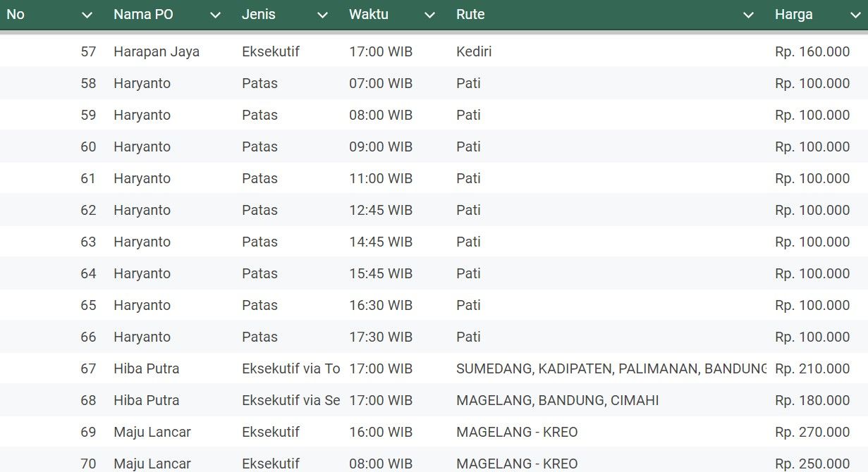Select Haryanto in row 58
868x472 pixels.
click(x=142, y=83)
